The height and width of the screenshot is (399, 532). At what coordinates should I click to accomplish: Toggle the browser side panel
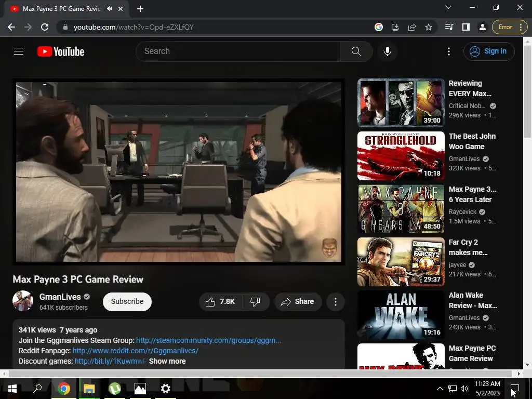(466, 27)
